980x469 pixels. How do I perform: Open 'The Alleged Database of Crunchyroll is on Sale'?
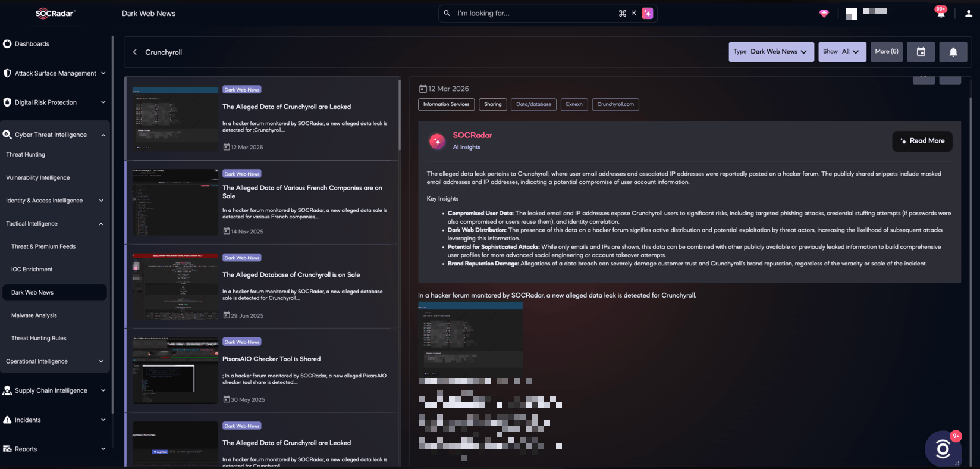click(291, 274)
